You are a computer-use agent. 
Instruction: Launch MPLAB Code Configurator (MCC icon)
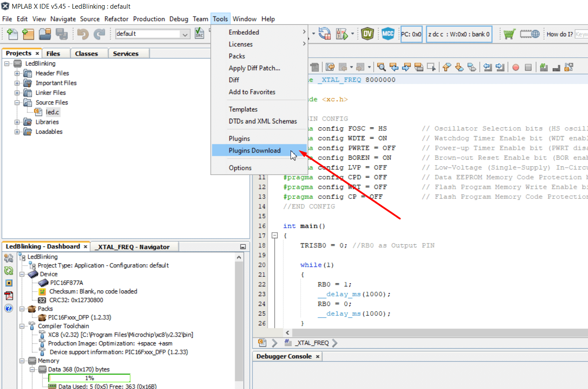click(388, 33)
